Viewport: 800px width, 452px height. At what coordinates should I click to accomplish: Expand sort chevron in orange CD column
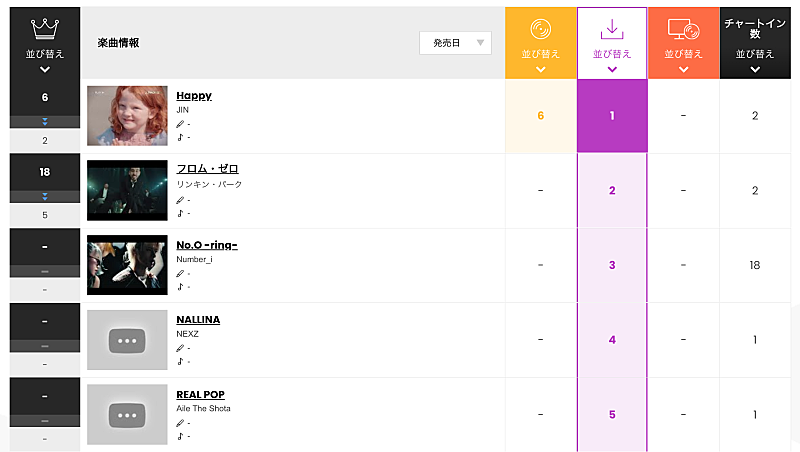coord(540,70)
